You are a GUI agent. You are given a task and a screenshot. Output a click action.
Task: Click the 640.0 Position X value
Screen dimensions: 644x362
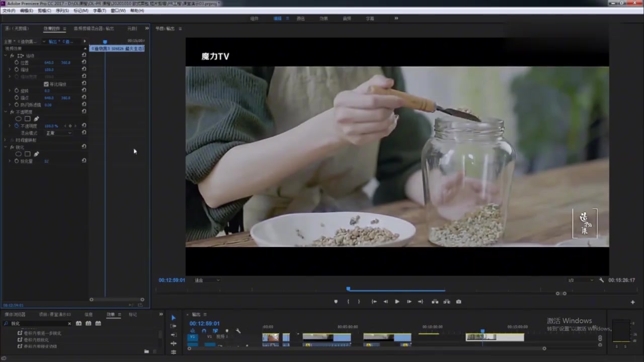[49, 62]
